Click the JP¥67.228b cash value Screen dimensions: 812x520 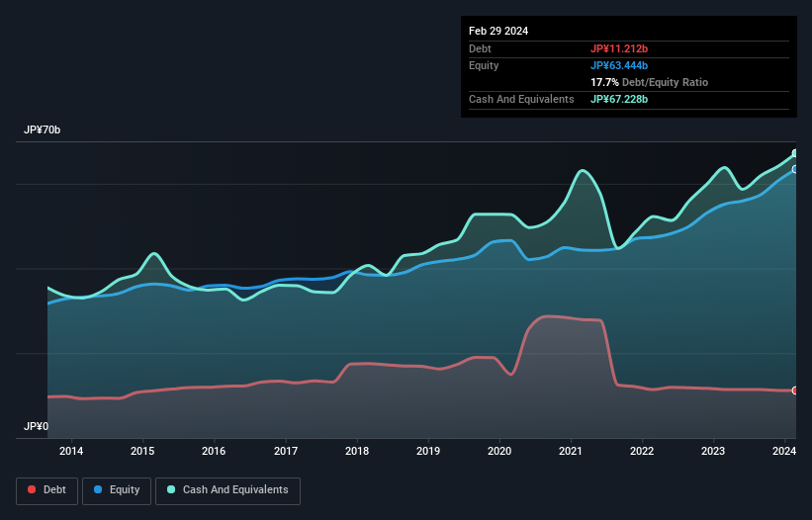point(619,99)
